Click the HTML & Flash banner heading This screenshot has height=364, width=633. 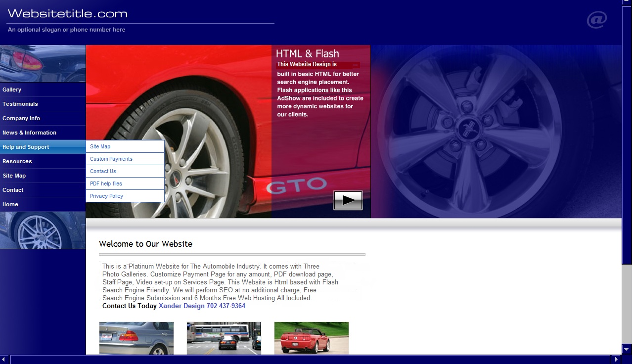click(x=308, y=54)
